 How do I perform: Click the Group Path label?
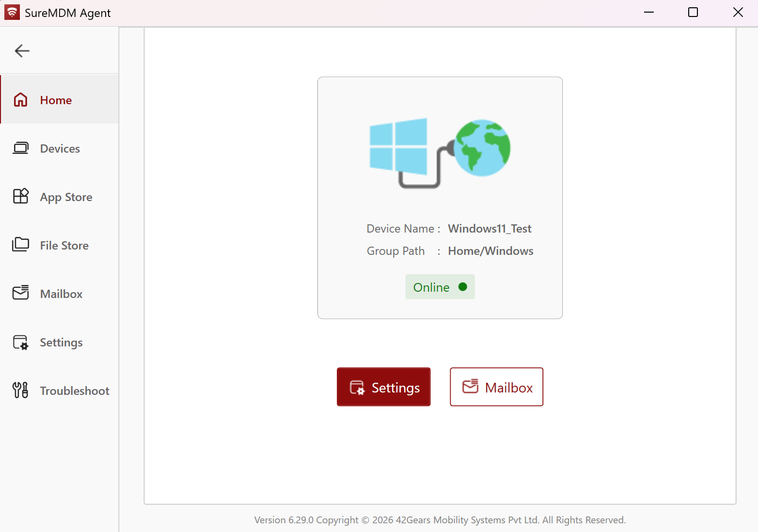(x=395, y=251)
